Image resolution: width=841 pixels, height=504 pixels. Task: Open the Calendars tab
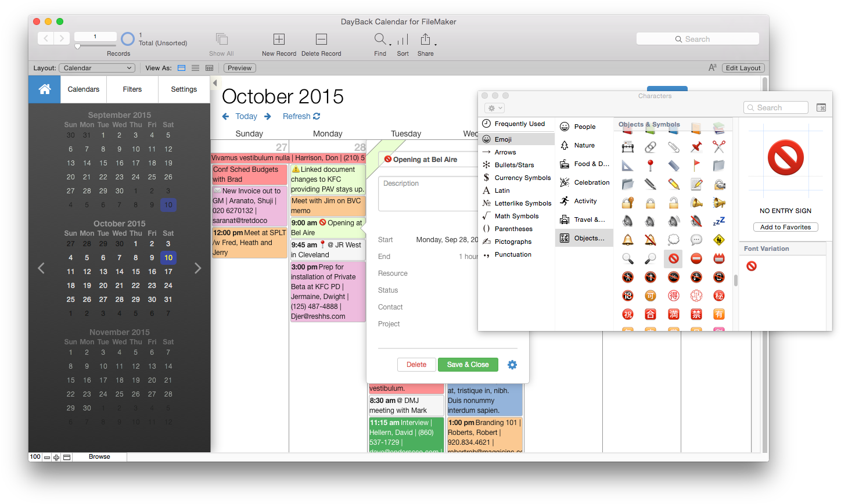(84, 89)
